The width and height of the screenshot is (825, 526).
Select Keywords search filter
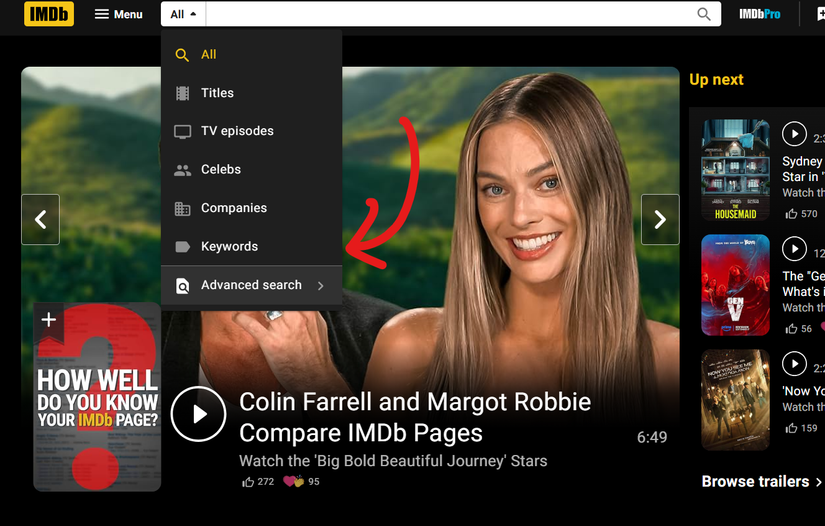tap(229, 246)
